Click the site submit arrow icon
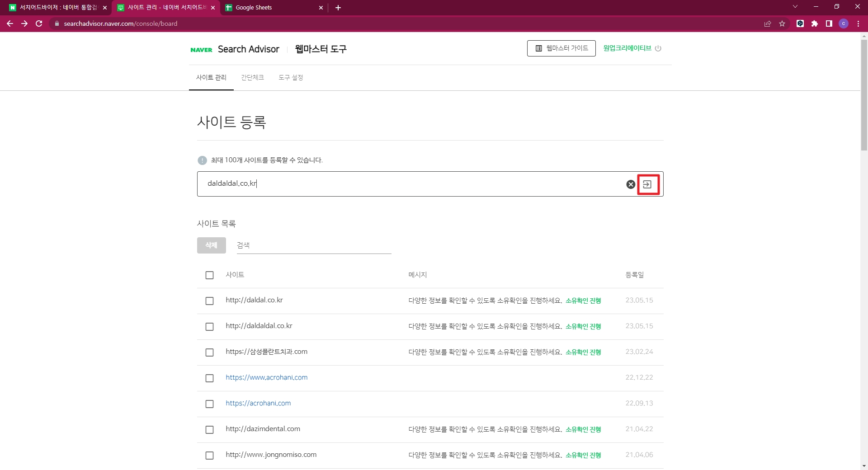 pyautogui.click(x=647, y=184)
